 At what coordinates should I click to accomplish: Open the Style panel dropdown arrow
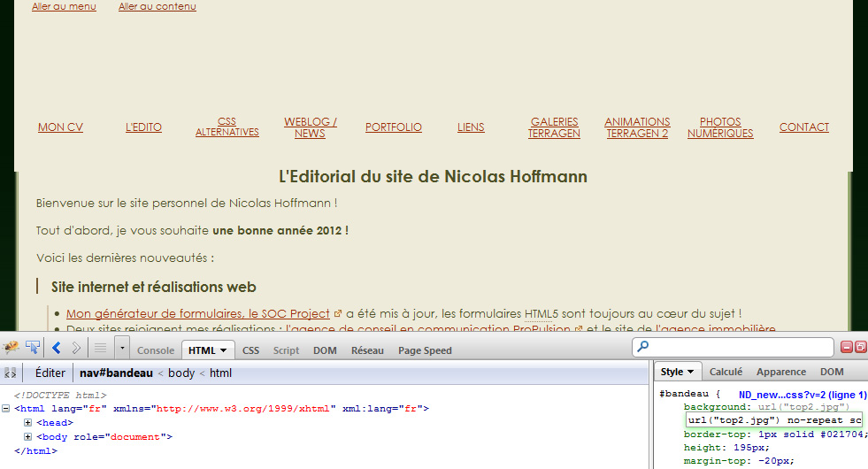[x=690, y=372]
